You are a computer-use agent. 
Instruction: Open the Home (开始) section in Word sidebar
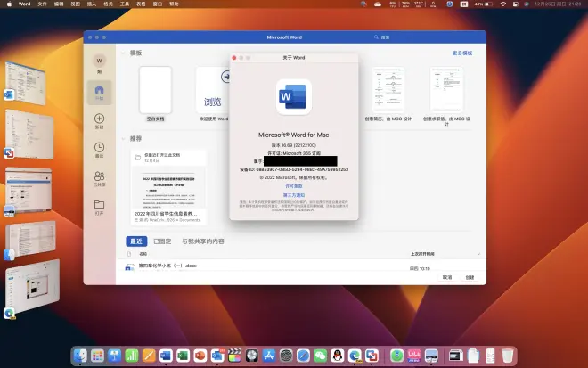click(x=100, y=93)
